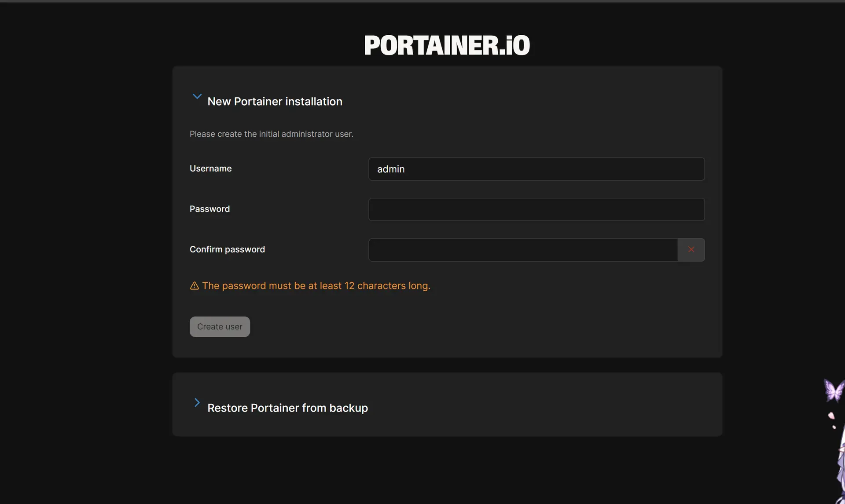Click the Create user button
This screenshot has height=504, width=845.
[x=220, y=327]
